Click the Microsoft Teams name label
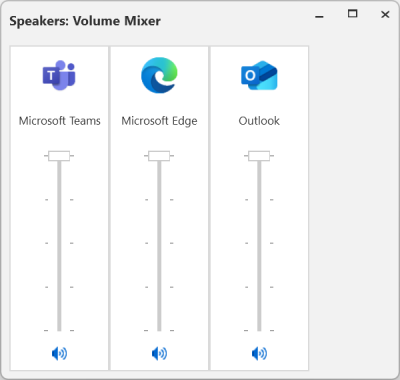 tap(60, 121)
